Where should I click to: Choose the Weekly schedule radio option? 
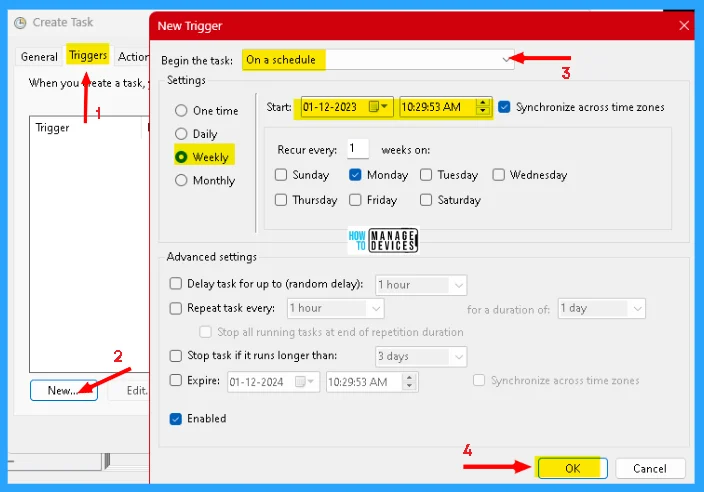[x=202, y=157]
